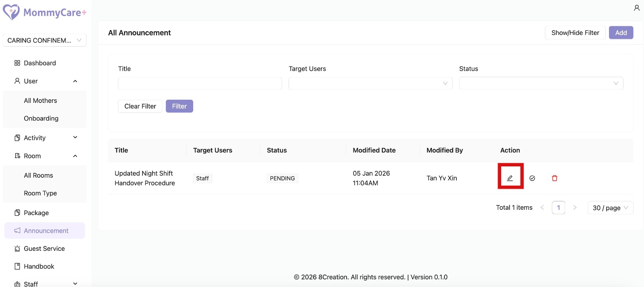Click into the Title filter text field
This screenshot has width=644, height=287.
200,83
